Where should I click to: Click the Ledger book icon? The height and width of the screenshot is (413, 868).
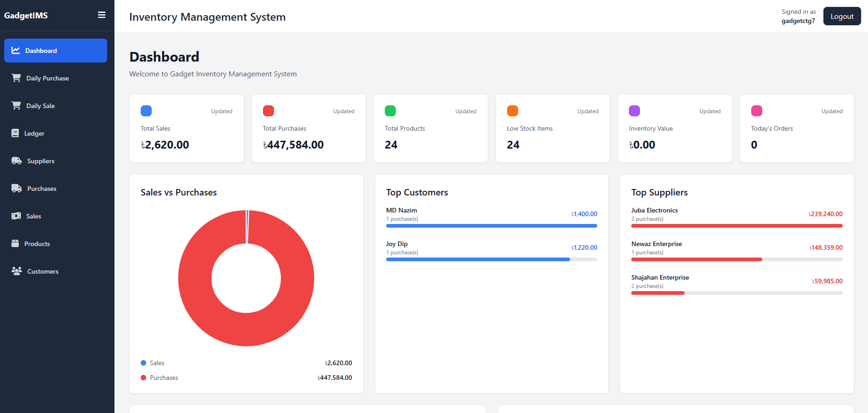15,133
